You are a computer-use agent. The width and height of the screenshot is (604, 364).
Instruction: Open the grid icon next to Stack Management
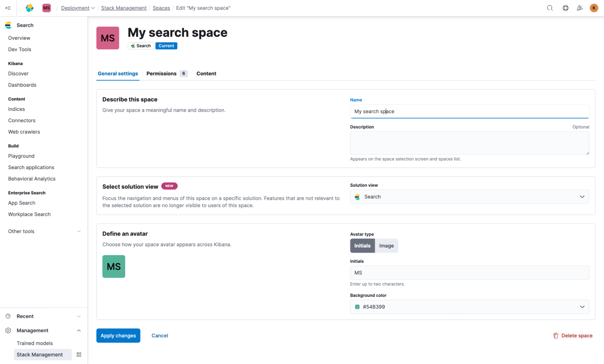coord(79,355)
